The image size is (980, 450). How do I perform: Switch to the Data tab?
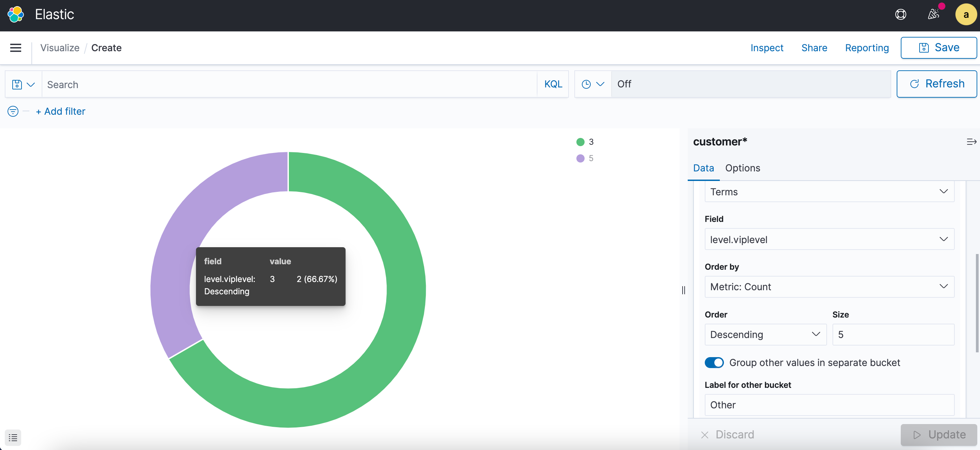click(703, 168)
